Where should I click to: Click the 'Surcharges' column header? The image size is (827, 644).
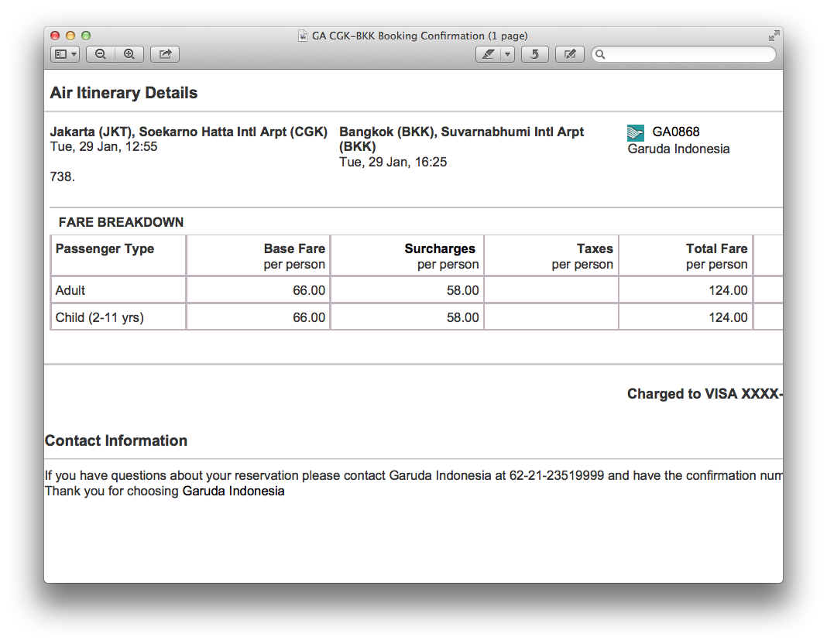point(440,248)
